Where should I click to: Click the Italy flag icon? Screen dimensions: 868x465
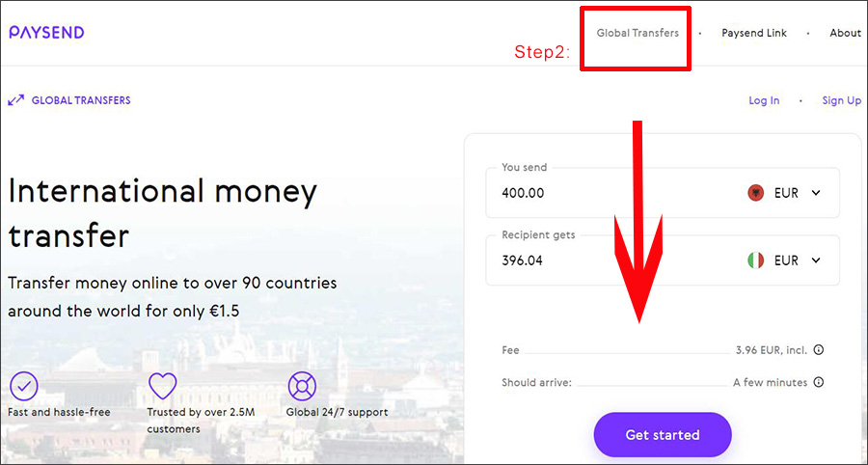coord(755,260)
